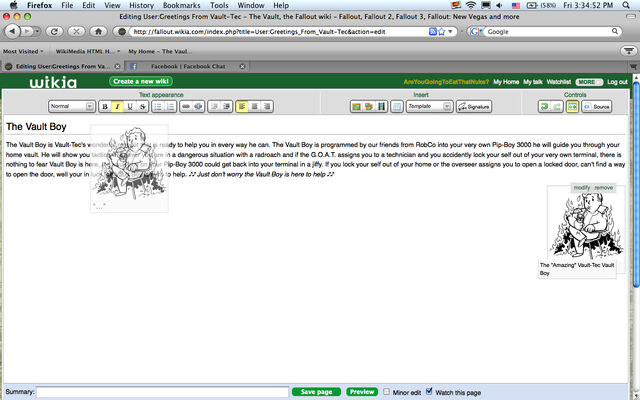640x400 pixels.
Task: Open the search engine chooser in Google box
Action: tap(475, 31)
